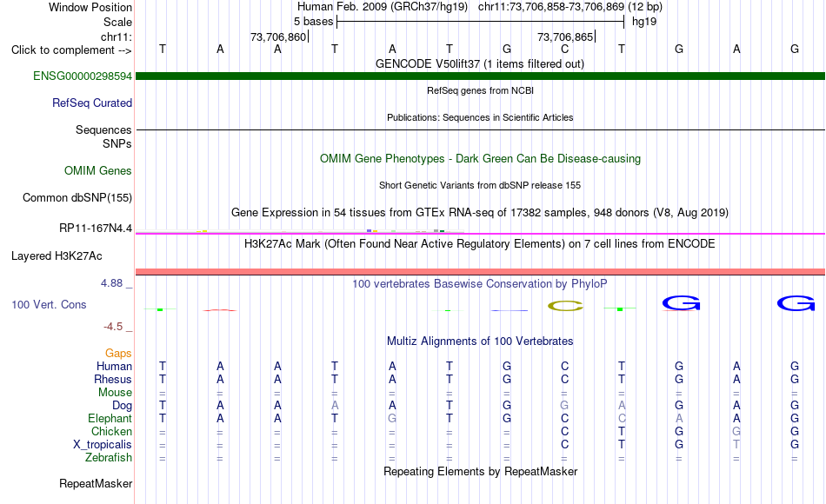
Task: Click the pink H3K27Ac signal bar
Action: tap(480, 272)
